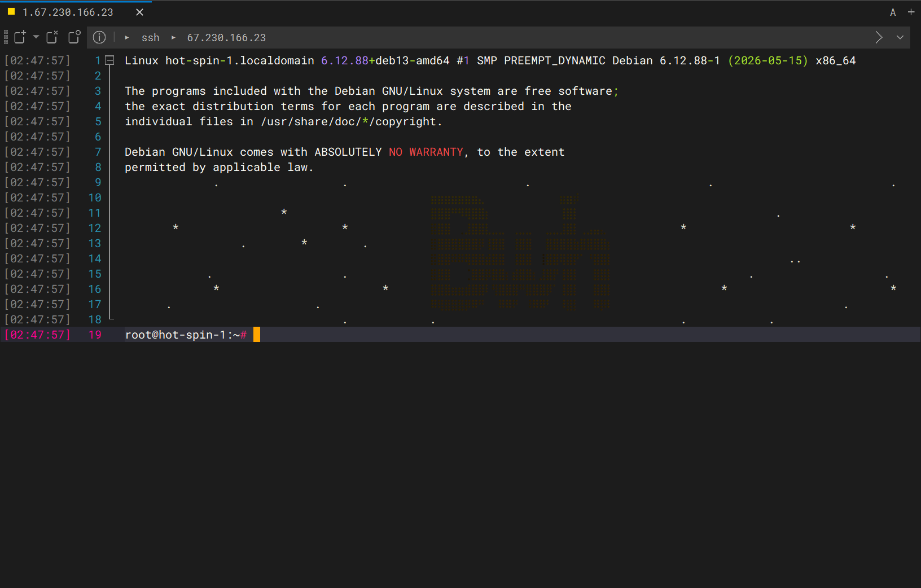Click the PREEMPT_DYNAMIC text

(555, 60)
